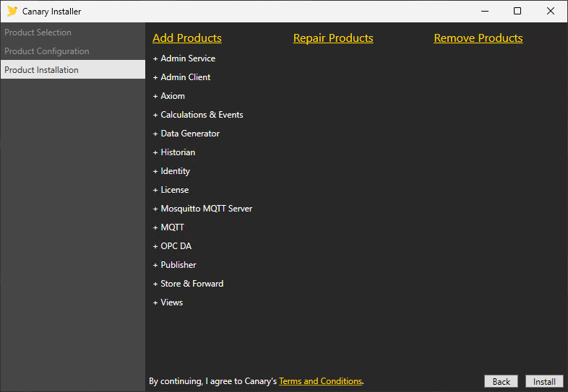Expand the Admin Client plus icon
This screenshot has width=568, height=392.
(x=155, y=77)
